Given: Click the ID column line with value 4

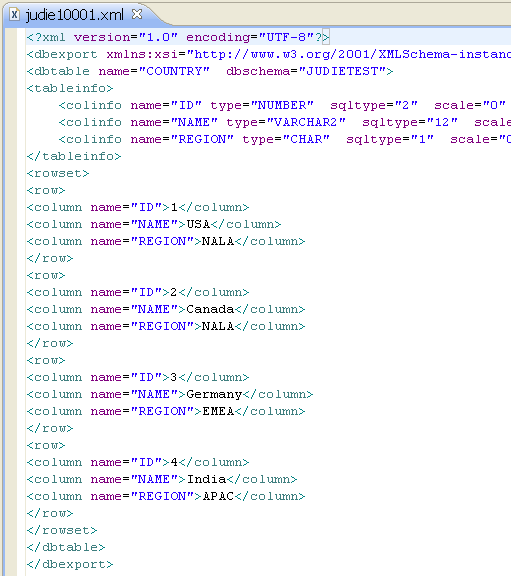Looking at the screenshot, I should [138, 462].
